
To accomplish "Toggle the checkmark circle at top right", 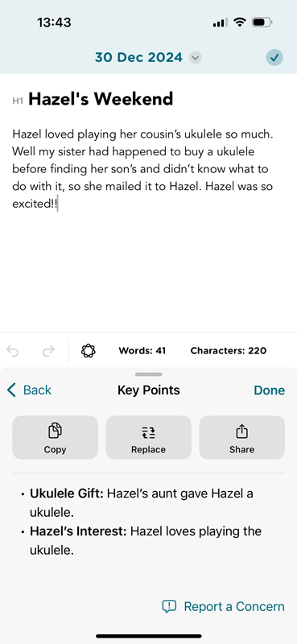I will (274, 57).
